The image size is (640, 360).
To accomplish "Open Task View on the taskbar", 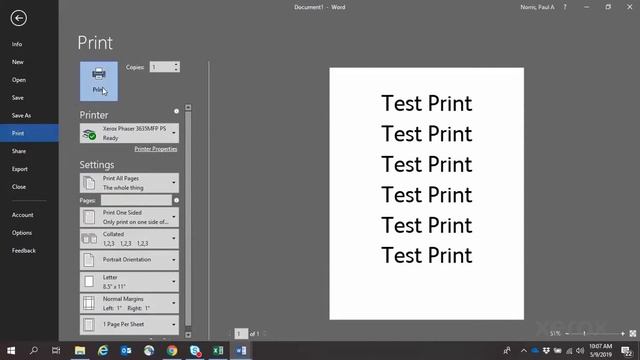I will tap(56, 350).
